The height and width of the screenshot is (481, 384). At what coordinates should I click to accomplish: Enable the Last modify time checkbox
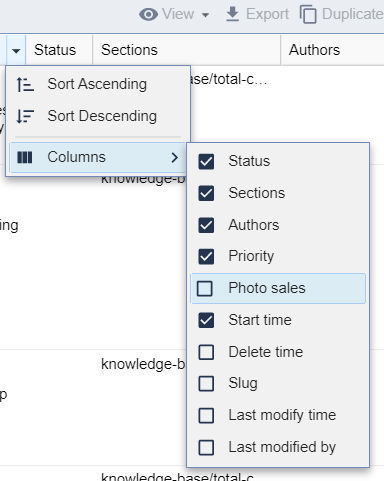click(x=206, y=415)
